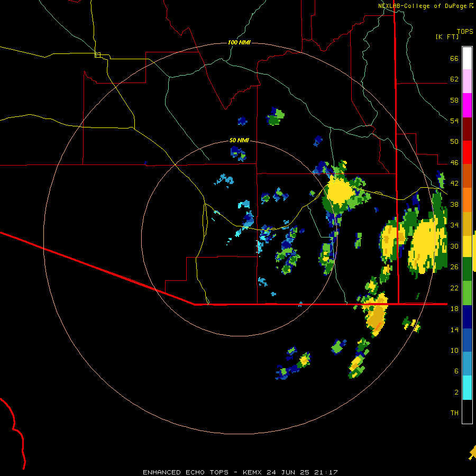Click the legend value 18
The image size is (476, 476).
click(x=454, y=309)
